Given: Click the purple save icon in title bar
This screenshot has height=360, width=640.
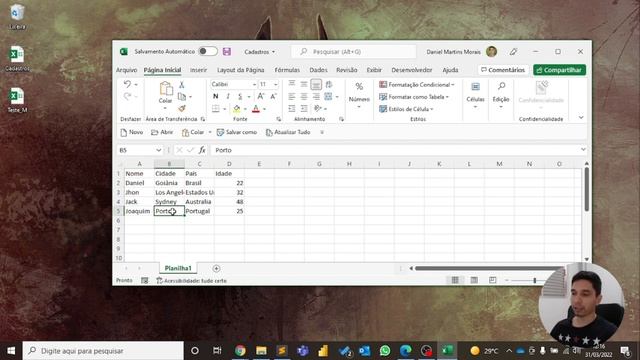Looking at the screenshot, I should pyautogui.click(x=227, y=51).
